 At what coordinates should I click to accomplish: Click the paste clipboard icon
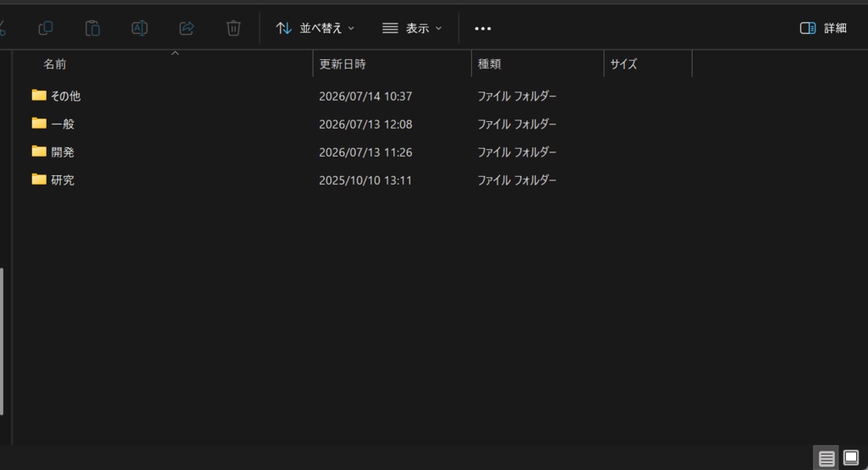[x=92, y=28]
